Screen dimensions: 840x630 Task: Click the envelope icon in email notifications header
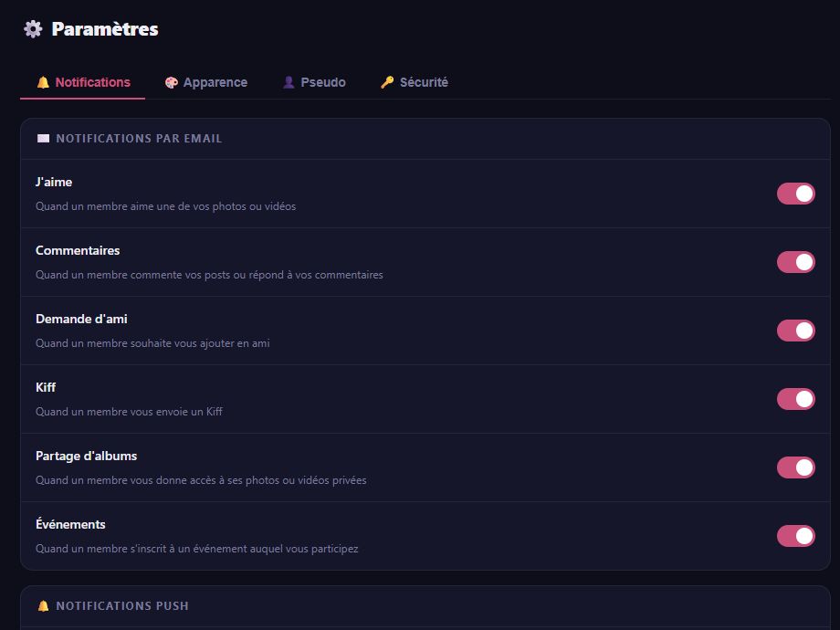tap(44, 139)
